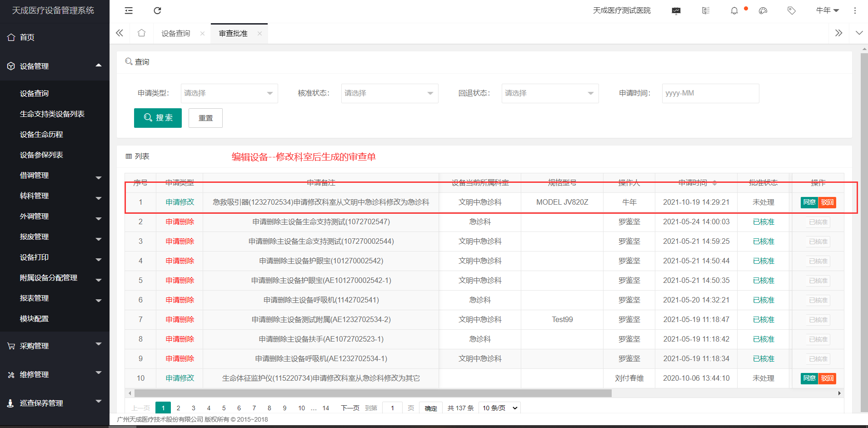This screenshot has height=428, width=868.
Task: Jump to last page 14
Action: pos(326,408)
